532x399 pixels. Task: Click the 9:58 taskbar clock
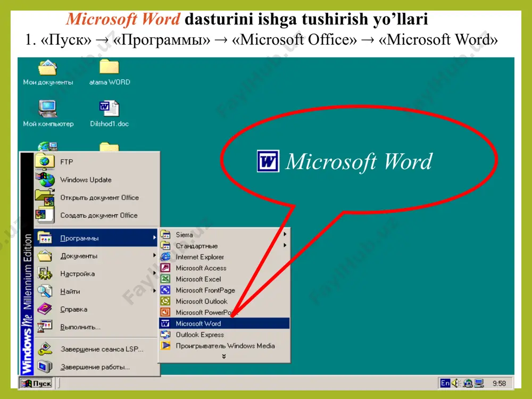[x=499, y=384]
